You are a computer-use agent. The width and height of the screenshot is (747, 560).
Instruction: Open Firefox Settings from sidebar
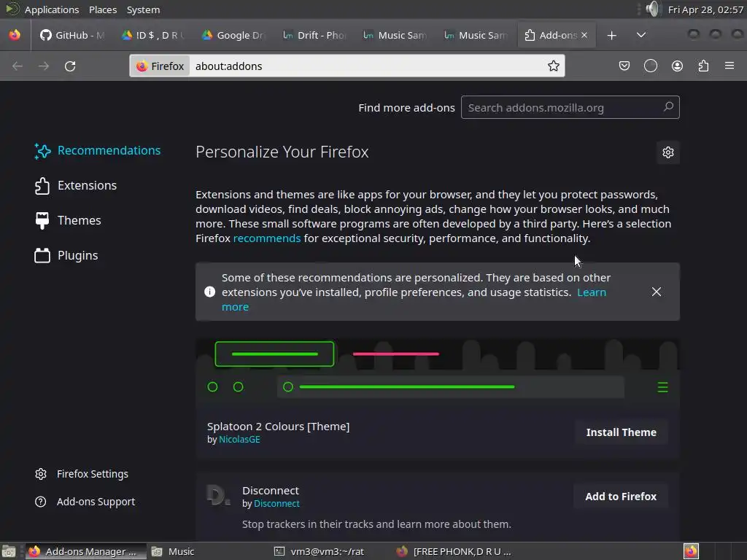click(x=82, y=474)
